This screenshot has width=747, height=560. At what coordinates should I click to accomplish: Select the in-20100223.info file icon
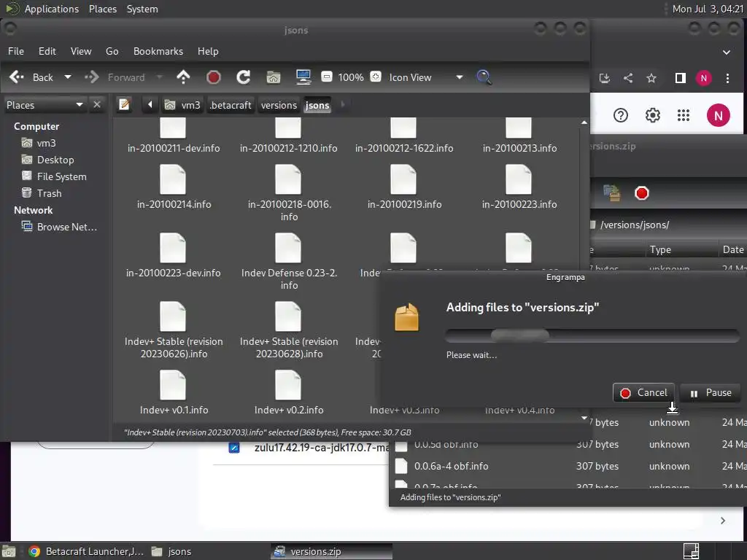click(x=519, y=179)
